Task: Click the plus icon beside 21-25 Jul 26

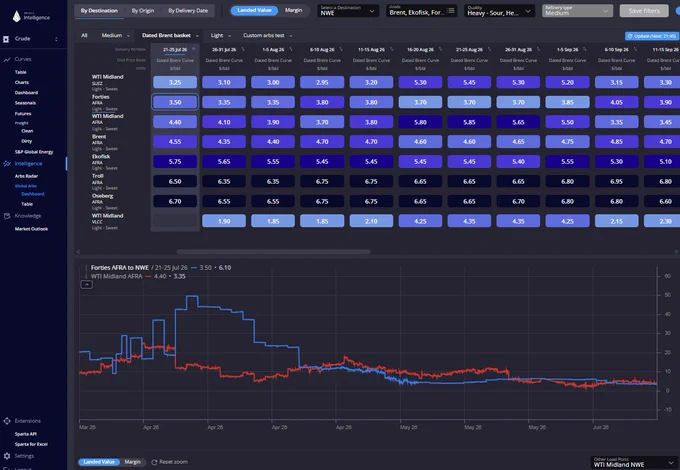Action: coord(193,49)
